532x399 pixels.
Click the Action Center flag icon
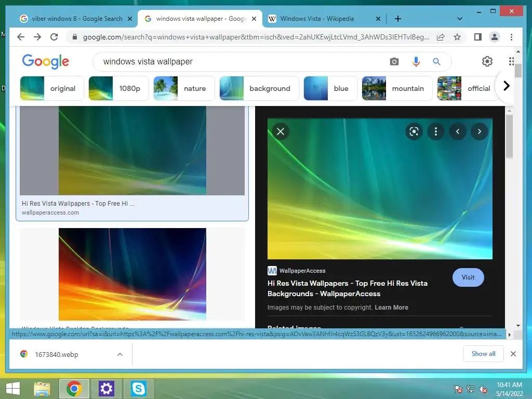(x=458, y=389)
